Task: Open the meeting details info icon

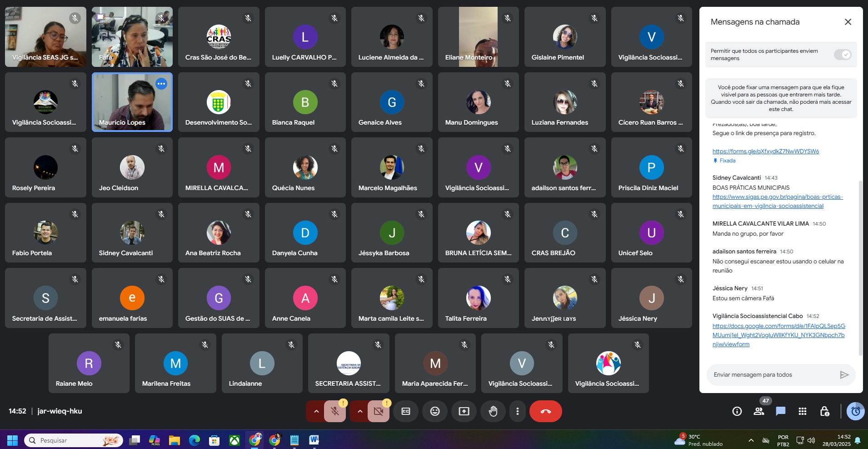Action: 737,411
